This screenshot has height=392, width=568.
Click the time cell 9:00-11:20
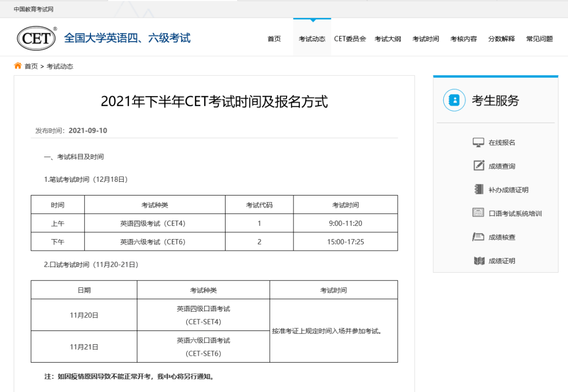(346, 223)
